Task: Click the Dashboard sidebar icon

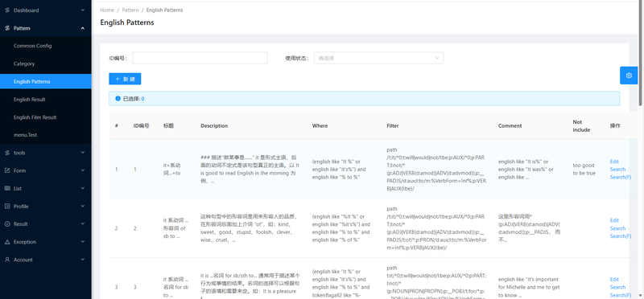Action: pos(7,10)
